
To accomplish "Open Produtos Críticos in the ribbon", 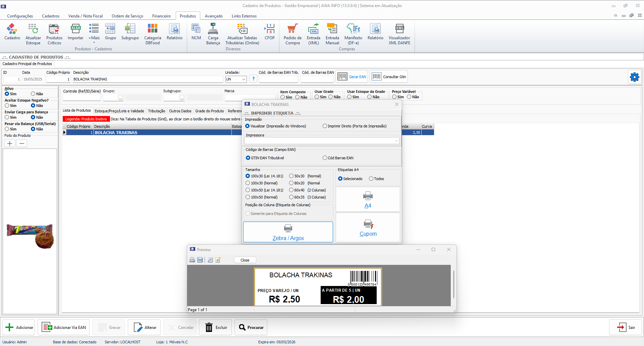I will click(54, 34).
